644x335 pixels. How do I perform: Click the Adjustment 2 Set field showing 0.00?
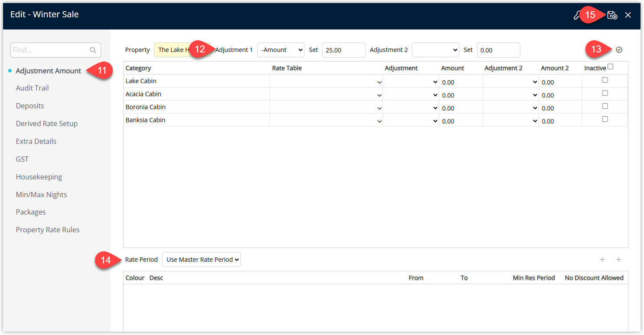498,50
